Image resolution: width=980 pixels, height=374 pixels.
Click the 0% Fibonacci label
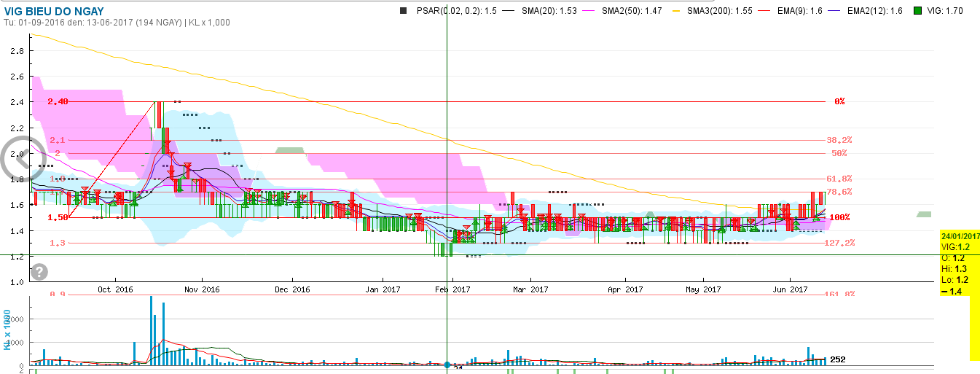[x=839, y=101]
